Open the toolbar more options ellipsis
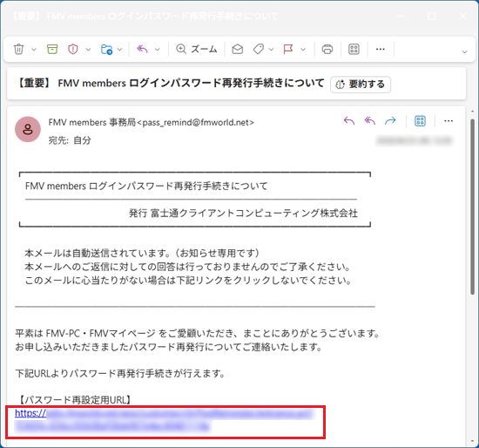The width and height of the screenshot is (479, 448). pyautogui.click(x=381, y=49)
